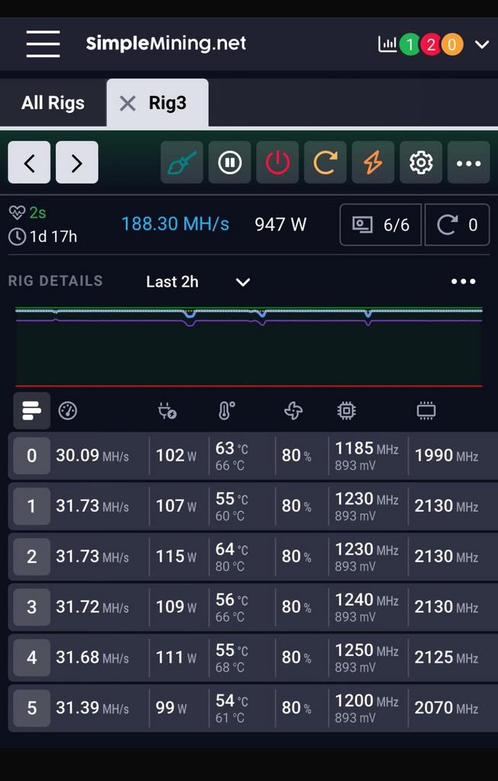Click the 1200 MHz core clock cell
Screen dimensions: 498x781
367,701
